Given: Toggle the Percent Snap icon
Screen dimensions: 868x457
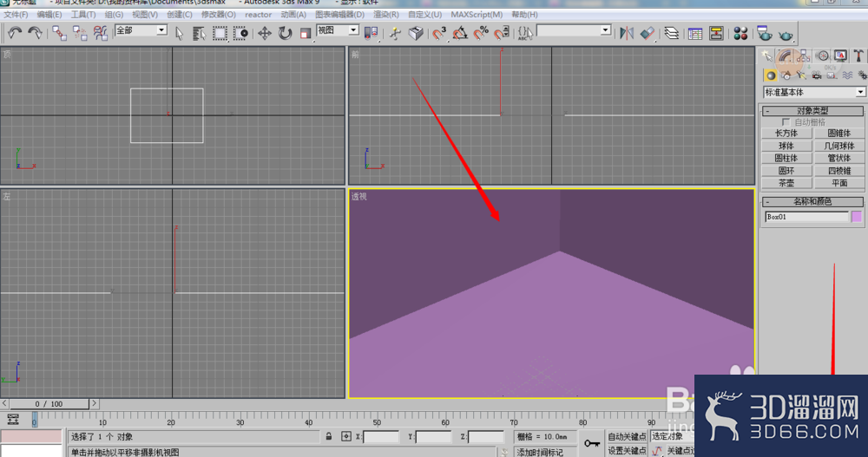Looking at the screenshot, I should pyautogui.click(x=481, y=33).
